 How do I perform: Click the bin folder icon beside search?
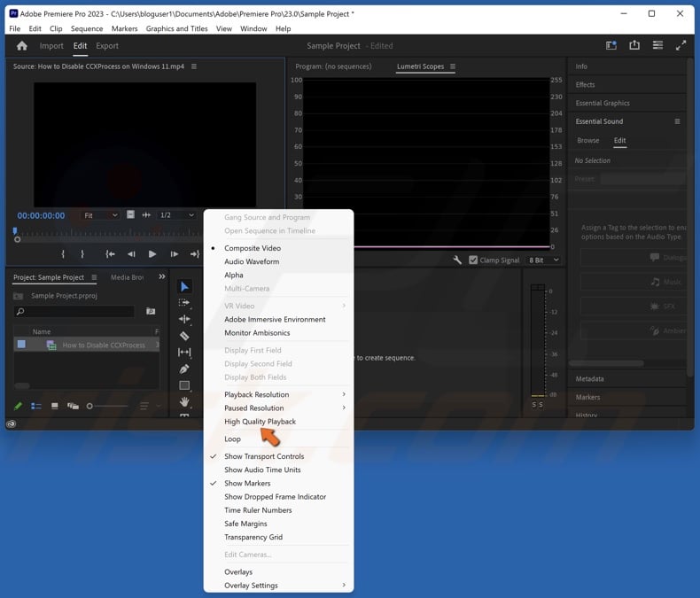[x=151, y=311]
